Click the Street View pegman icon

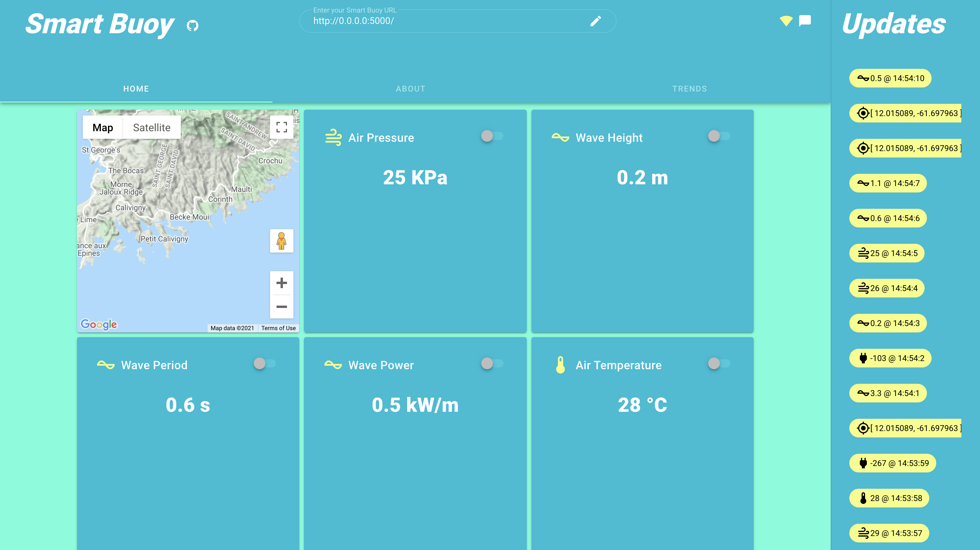pyautogui.click(x=281, y=241)
